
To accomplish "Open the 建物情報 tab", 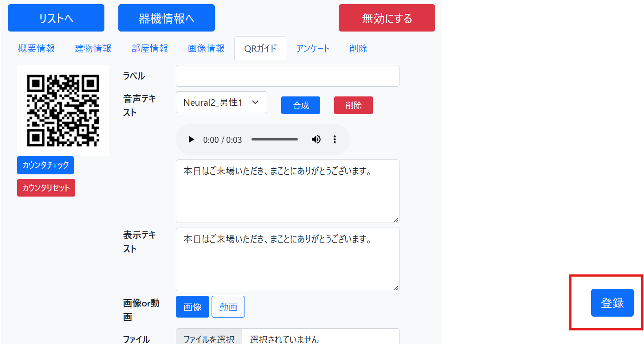I will [x=93, y=48].
